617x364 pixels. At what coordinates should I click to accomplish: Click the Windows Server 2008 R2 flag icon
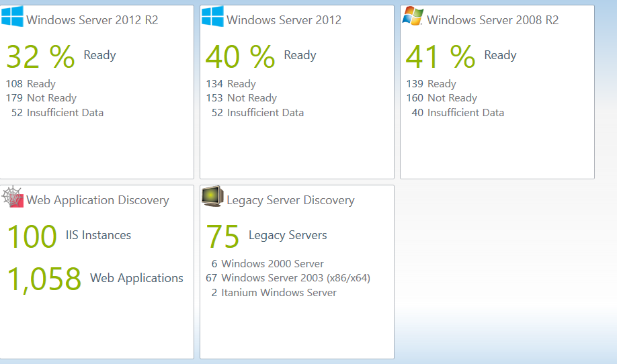coord(413,17)
